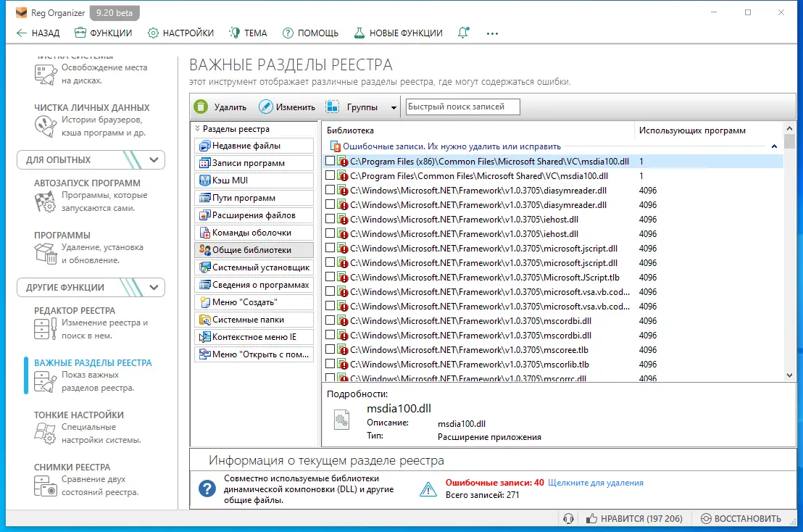The image size is (803, 532).
Task: Click the Недавние файлы icon
Action: tap(205, 146)
